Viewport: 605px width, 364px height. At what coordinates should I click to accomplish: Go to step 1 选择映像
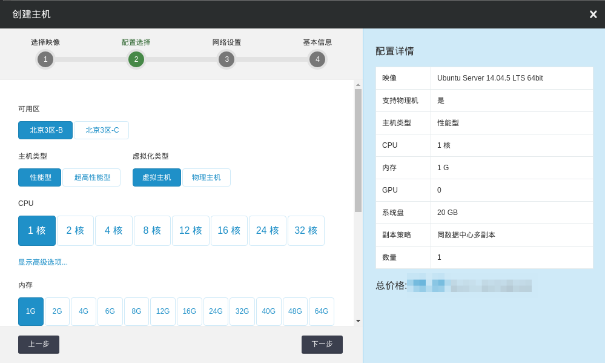(45, 59)
